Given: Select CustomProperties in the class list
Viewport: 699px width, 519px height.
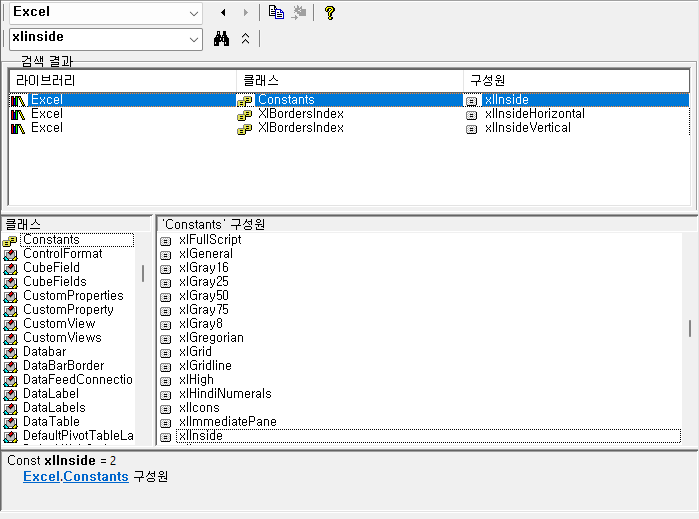Looking at the screenshot, I should tap(73, 296).
